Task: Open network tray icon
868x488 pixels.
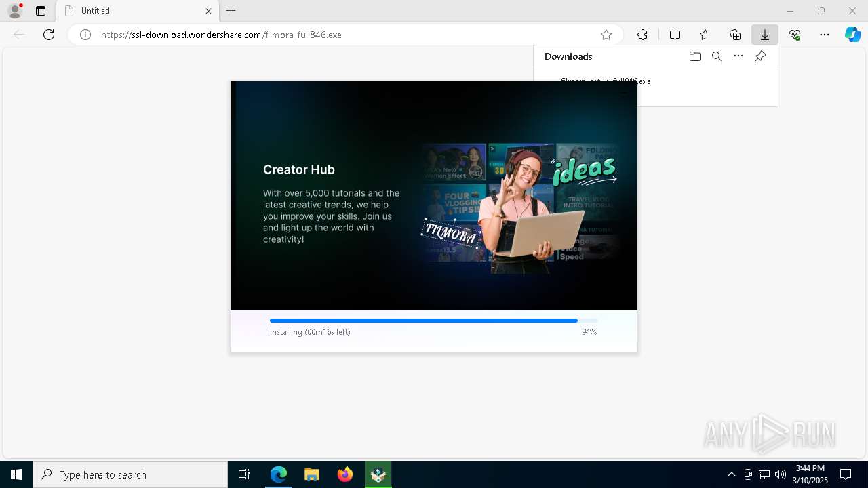Action: (764, 474)
